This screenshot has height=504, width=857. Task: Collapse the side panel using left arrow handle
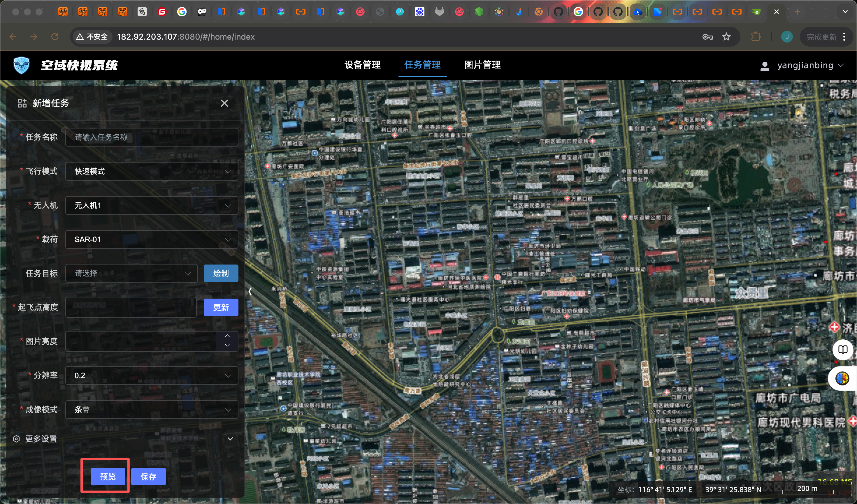pos(250,291)
